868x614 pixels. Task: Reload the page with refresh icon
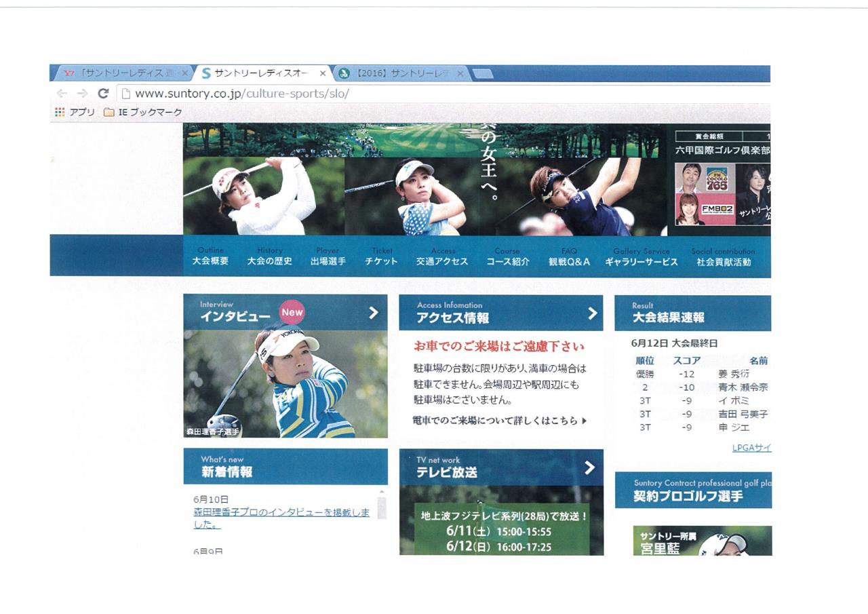103,94
